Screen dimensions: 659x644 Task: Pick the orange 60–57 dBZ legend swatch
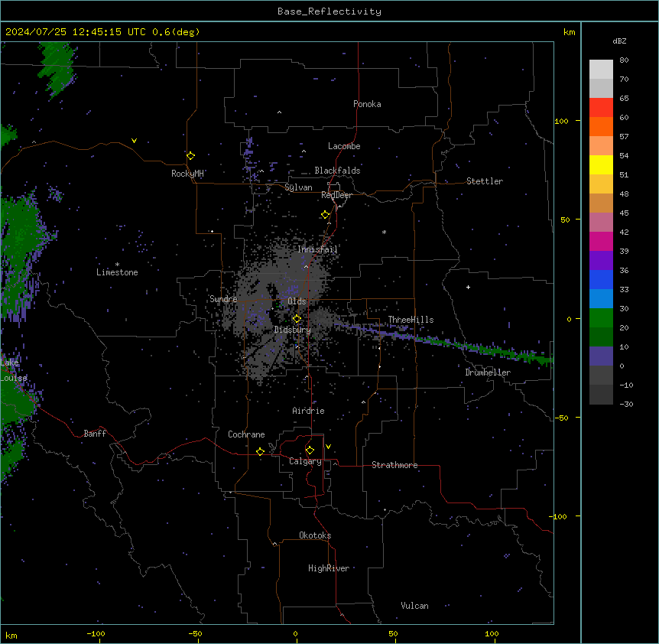click(601, 126)
